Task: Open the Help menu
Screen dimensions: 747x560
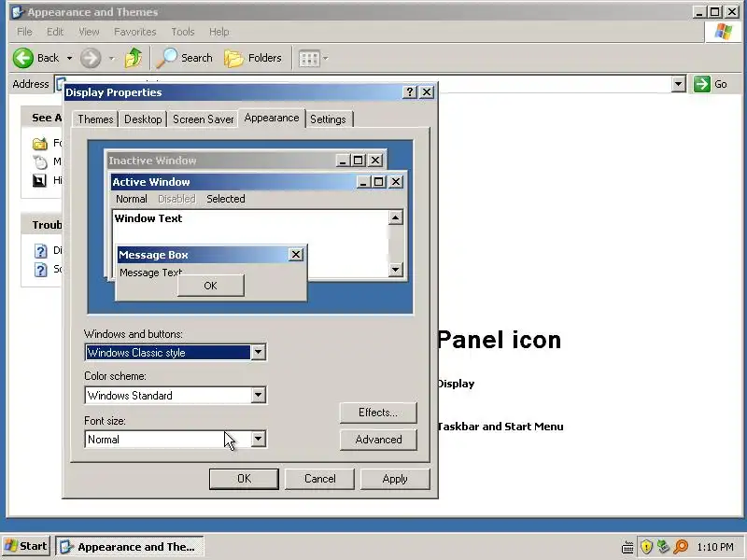Action: point(219,32)
